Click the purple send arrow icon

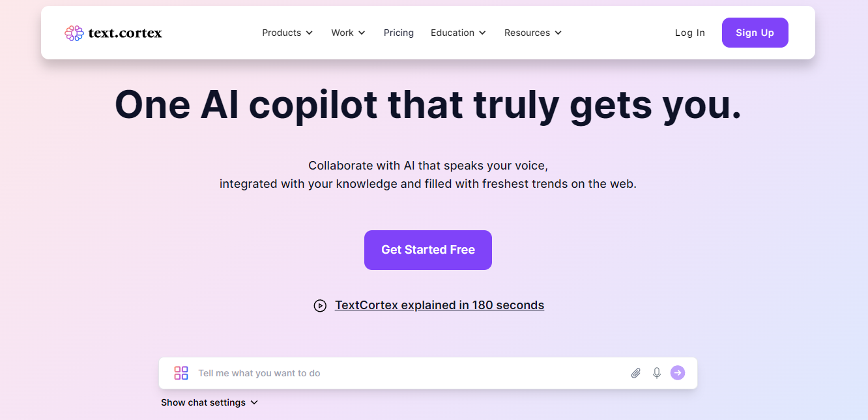[678, 372]
